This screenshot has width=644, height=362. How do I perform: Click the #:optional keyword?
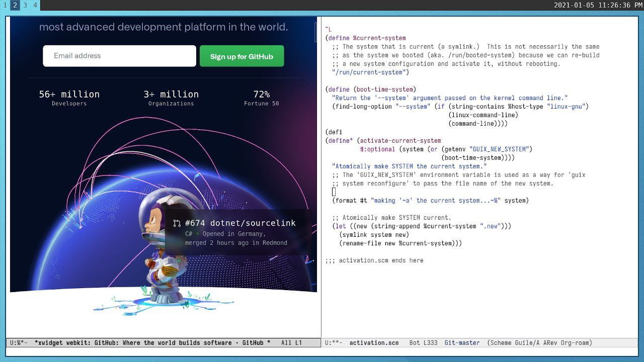(x=377, y=149)
